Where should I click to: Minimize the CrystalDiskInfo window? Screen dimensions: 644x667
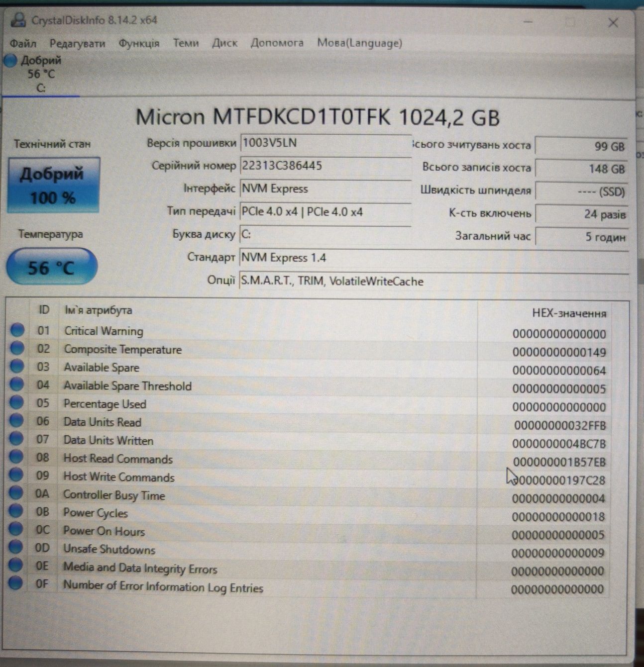coord(528,22)
